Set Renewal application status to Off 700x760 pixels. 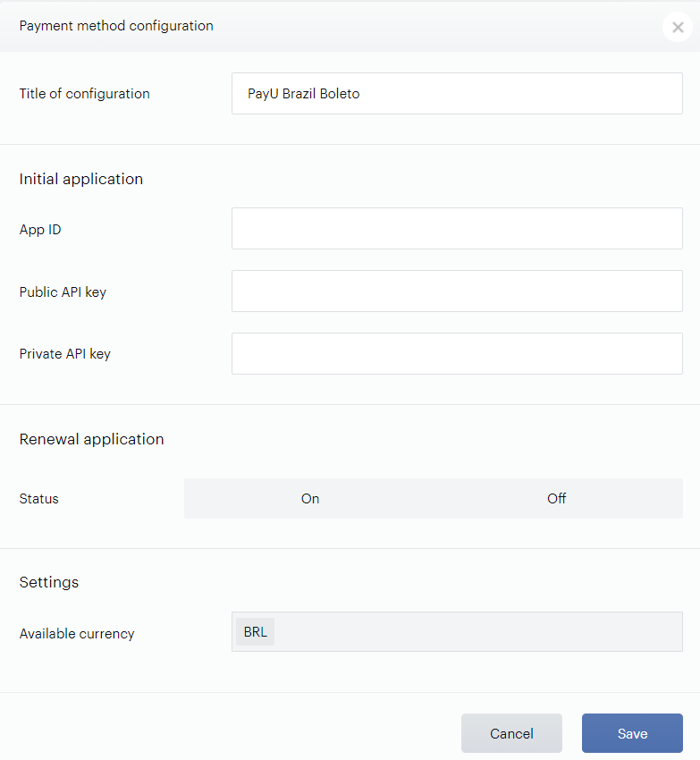[x=558, y=499]
